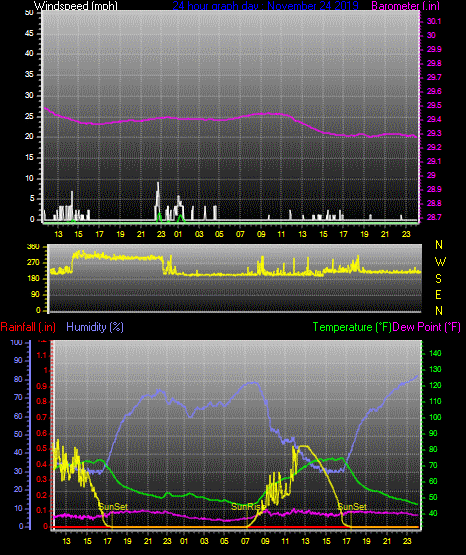
Task: Click the 0.6 rainfall axis value
Action: (42, 433)
